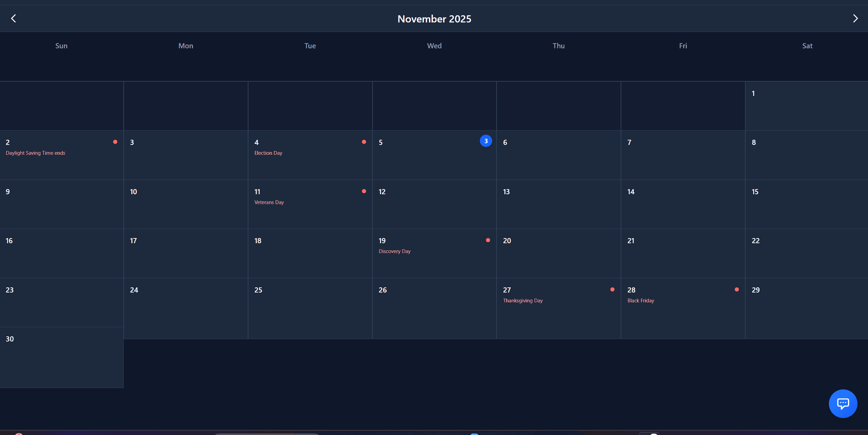Open the Veterans Day event label
868x435 pixels.
click(x=269, y=202)
